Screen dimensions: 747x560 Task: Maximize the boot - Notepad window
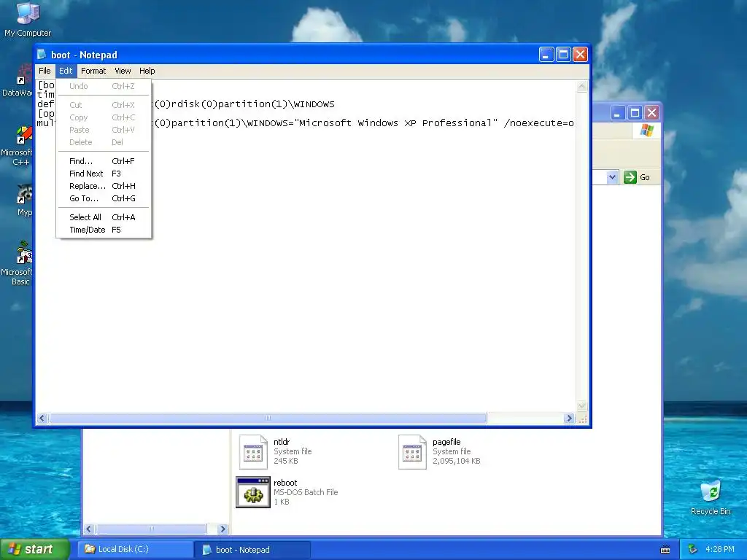click(x=563, y=55)
